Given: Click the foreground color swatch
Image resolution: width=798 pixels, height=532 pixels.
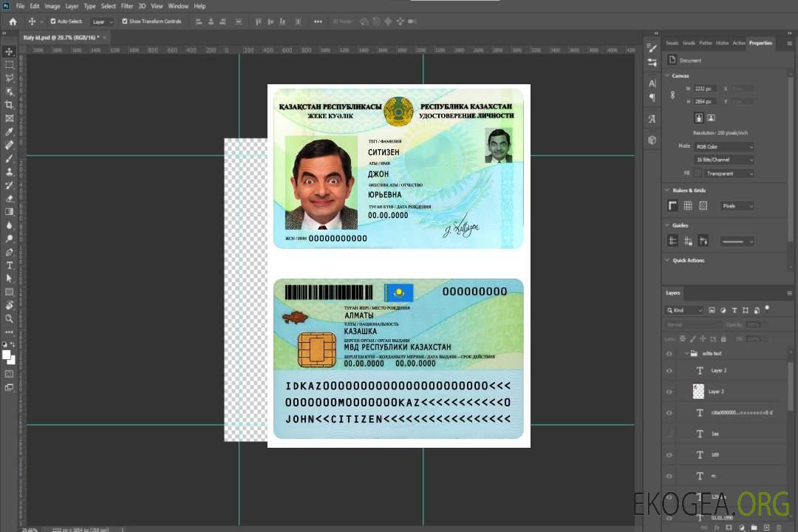Looking at the screenshot, I should (7, 355).
